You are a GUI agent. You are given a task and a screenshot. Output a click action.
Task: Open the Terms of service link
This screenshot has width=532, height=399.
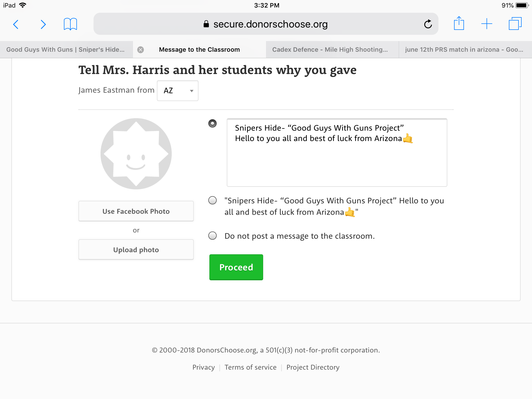point(250,367)
